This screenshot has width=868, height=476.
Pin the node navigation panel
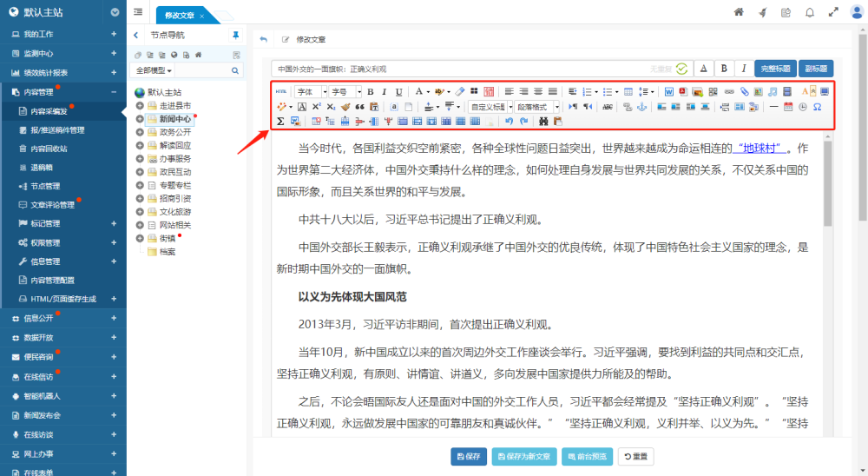235,35
